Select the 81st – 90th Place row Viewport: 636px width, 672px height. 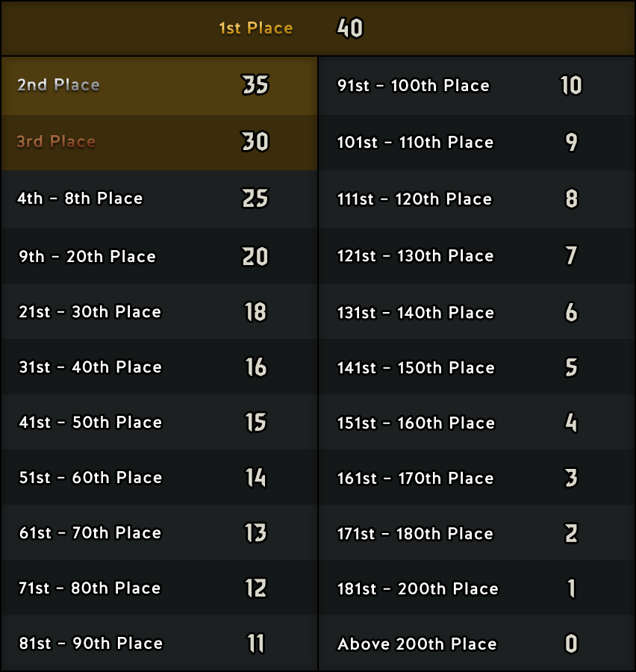(160, 643)
